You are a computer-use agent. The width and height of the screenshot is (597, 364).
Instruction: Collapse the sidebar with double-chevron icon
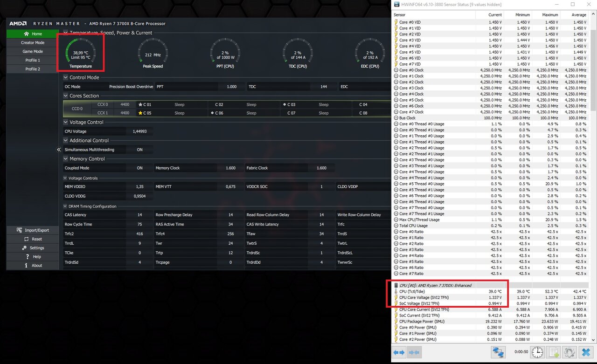pyautogui.click(x=59, y=150)
